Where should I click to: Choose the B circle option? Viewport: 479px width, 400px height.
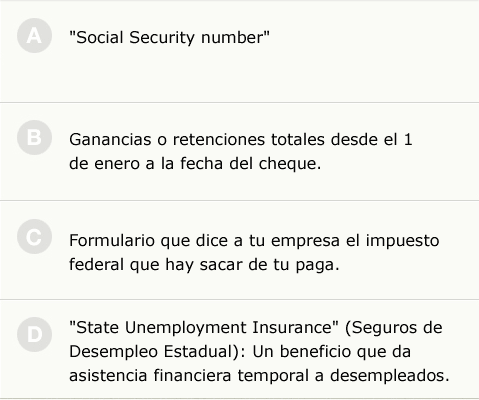tap(34, 138)
